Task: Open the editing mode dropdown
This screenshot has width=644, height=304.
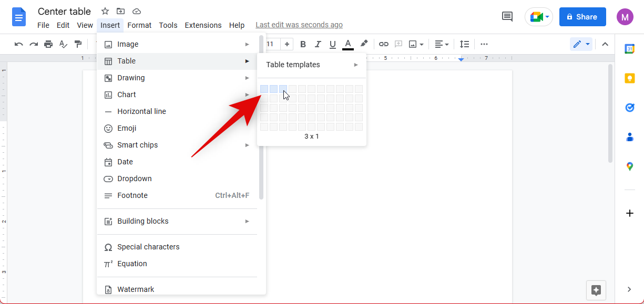Action: click(x=581, y=44)
